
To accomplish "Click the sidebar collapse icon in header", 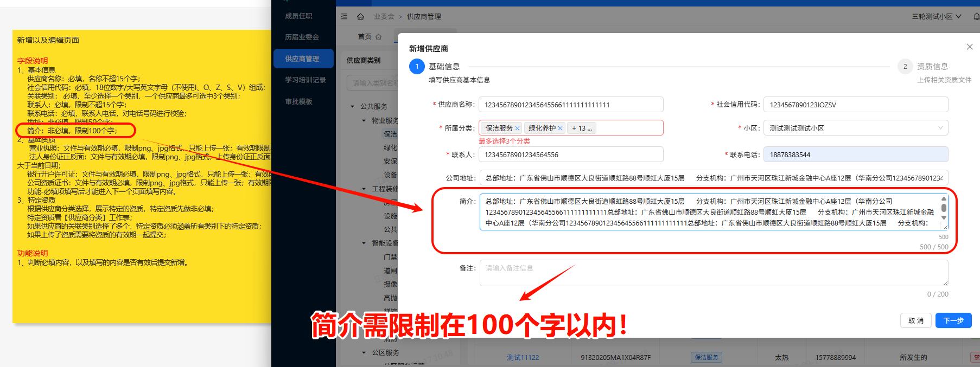I will click(344, 17).
